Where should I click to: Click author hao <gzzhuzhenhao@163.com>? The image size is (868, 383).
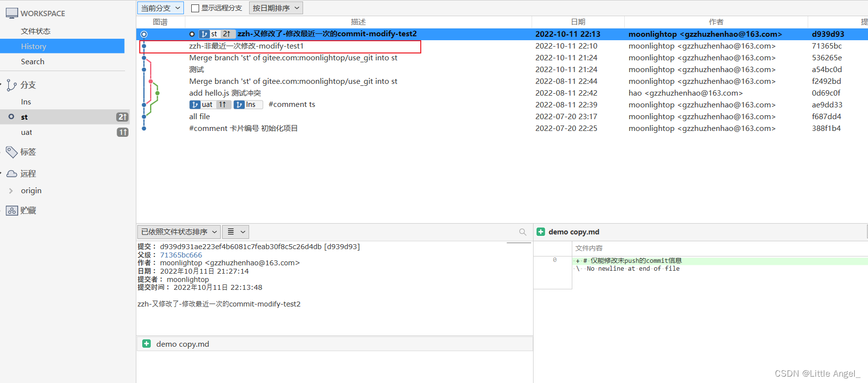686,93
